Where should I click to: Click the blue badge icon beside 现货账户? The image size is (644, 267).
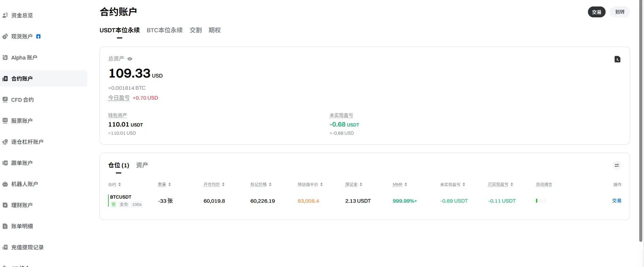point(38,36)
